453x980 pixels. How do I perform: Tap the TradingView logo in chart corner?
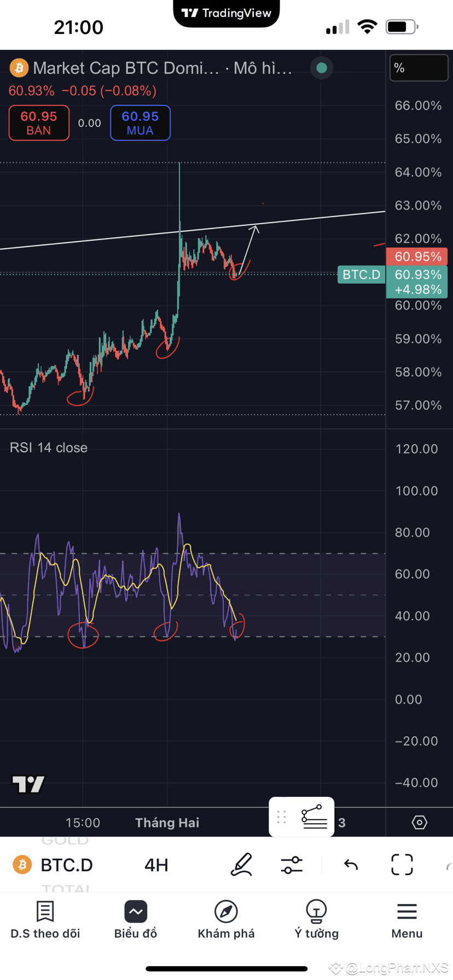coord(28,784)
